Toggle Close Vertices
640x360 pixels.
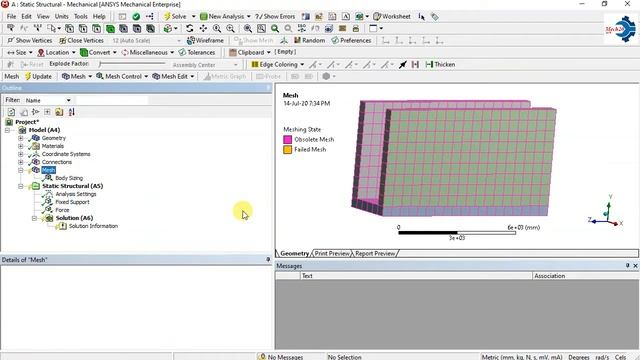tap(81, 40)
